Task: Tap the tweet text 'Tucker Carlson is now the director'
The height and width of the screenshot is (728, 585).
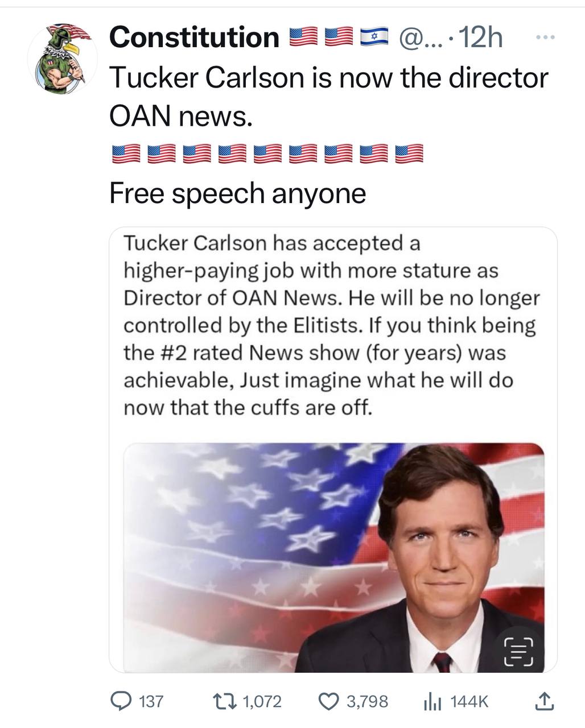Action: [328, 78]
